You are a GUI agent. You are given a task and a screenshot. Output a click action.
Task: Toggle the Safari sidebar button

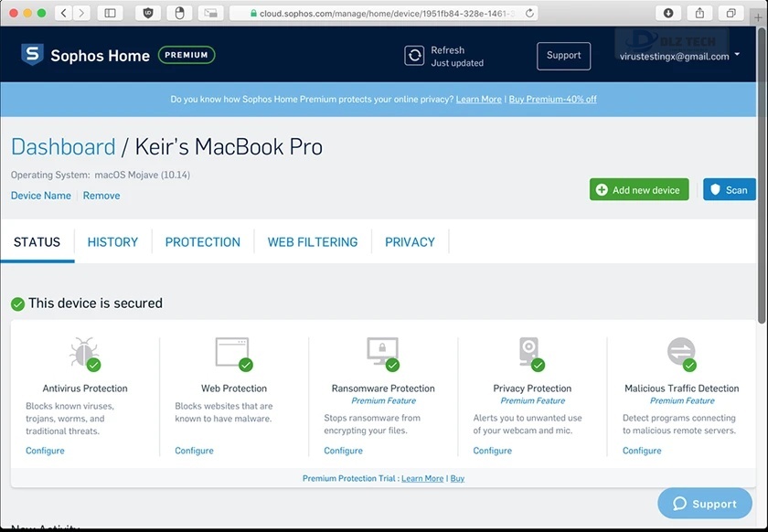111,13
